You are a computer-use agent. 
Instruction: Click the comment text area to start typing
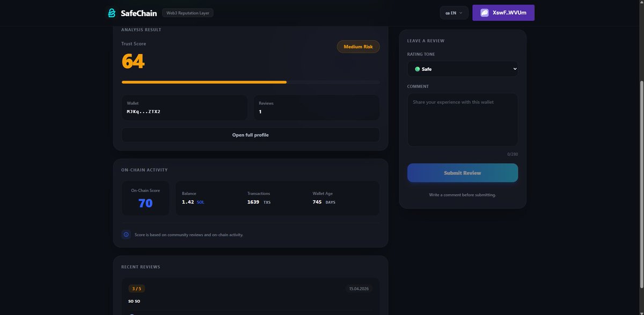point(463,119)
